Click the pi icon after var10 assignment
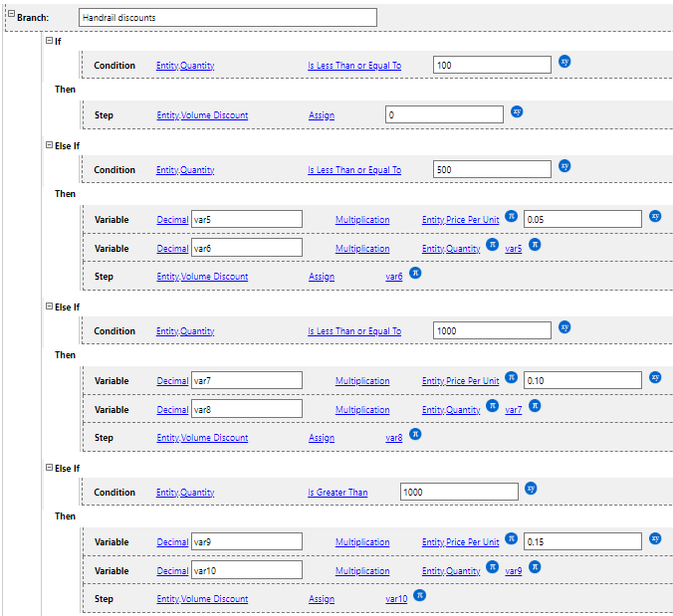Screen dimensions: 673x616 click(420, 595)
